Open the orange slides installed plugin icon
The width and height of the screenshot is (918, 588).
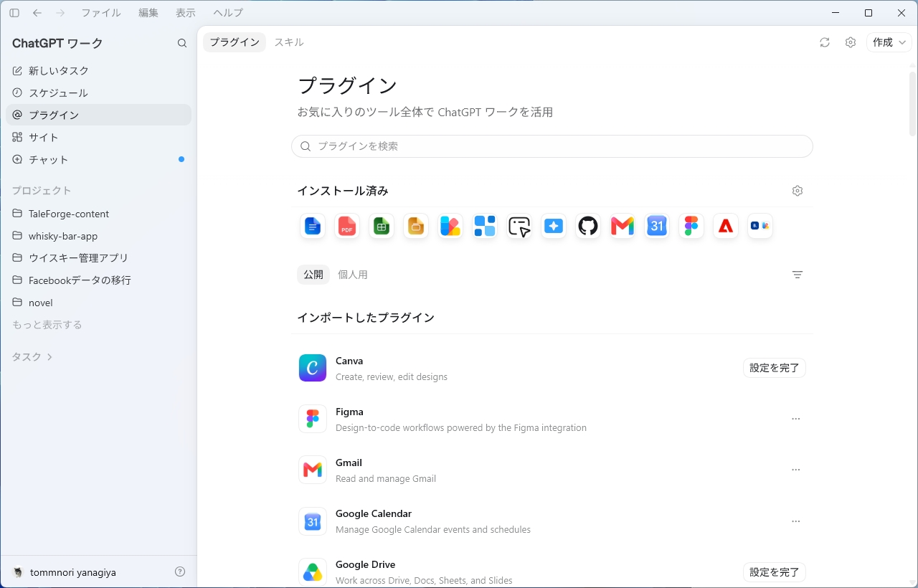[x=416, y=227]
